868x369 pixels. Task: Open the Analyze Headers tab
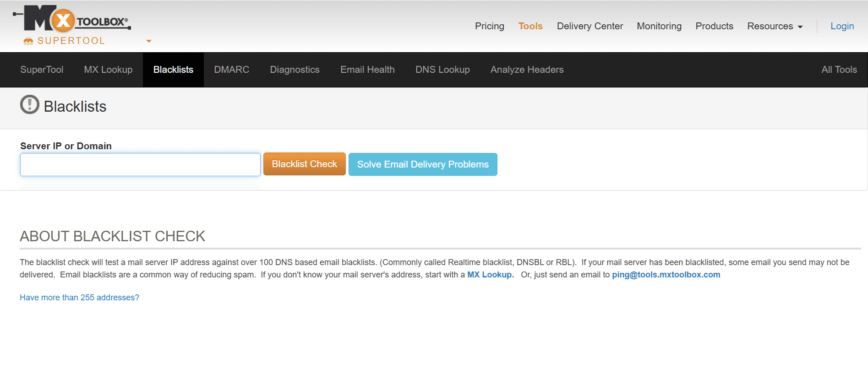[527, 70]
